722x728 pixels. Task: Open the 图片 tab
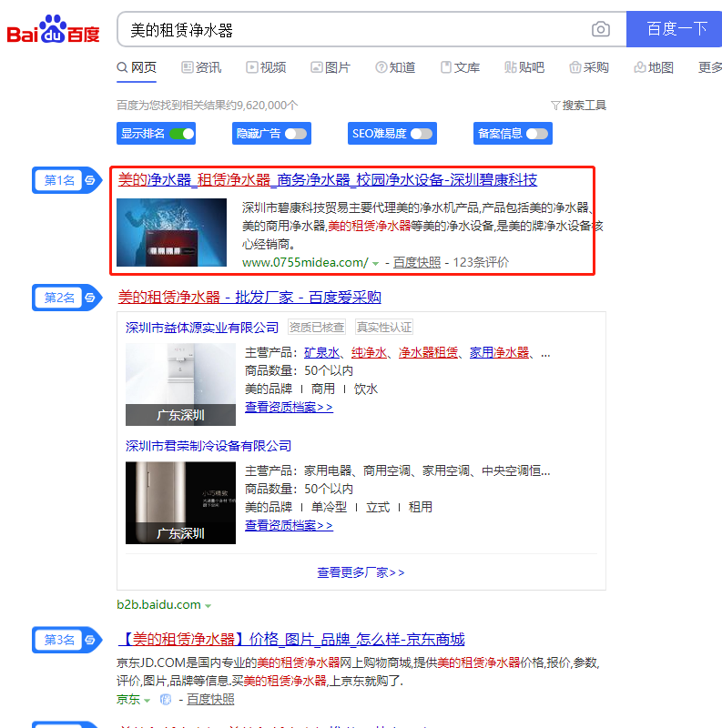click(330, 67)
